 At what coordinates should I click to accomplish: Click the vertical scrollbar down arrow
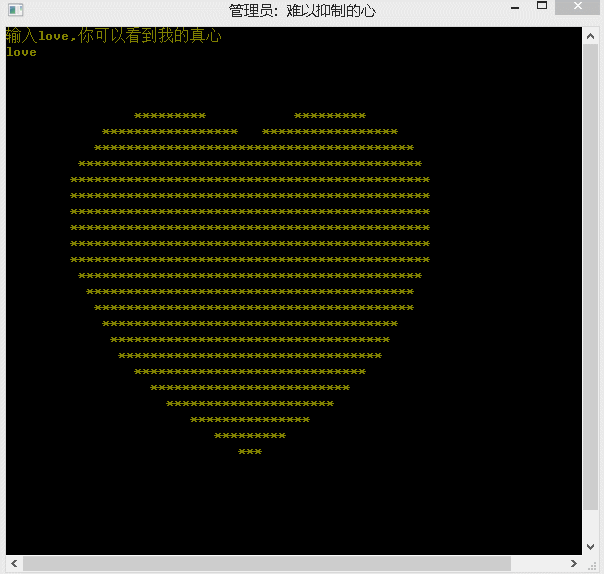590,546
